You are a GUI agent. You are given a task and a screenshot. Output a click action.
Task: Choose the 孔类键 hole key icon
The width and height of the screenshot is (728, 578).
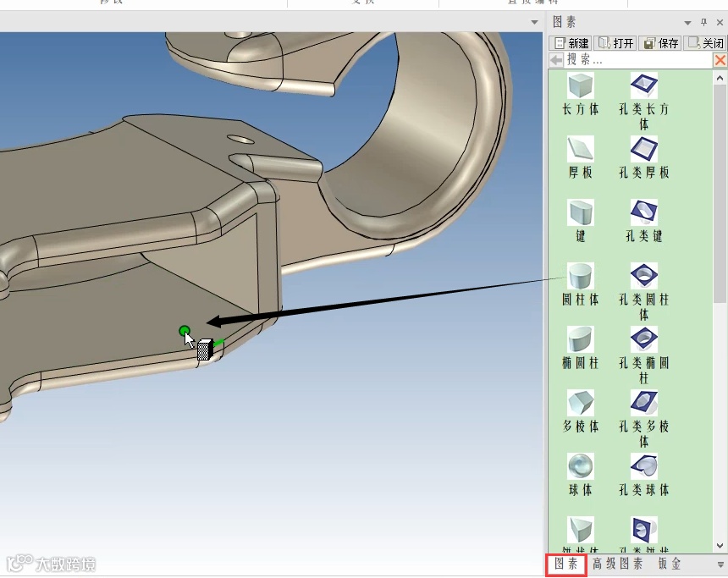coord(643,212)
